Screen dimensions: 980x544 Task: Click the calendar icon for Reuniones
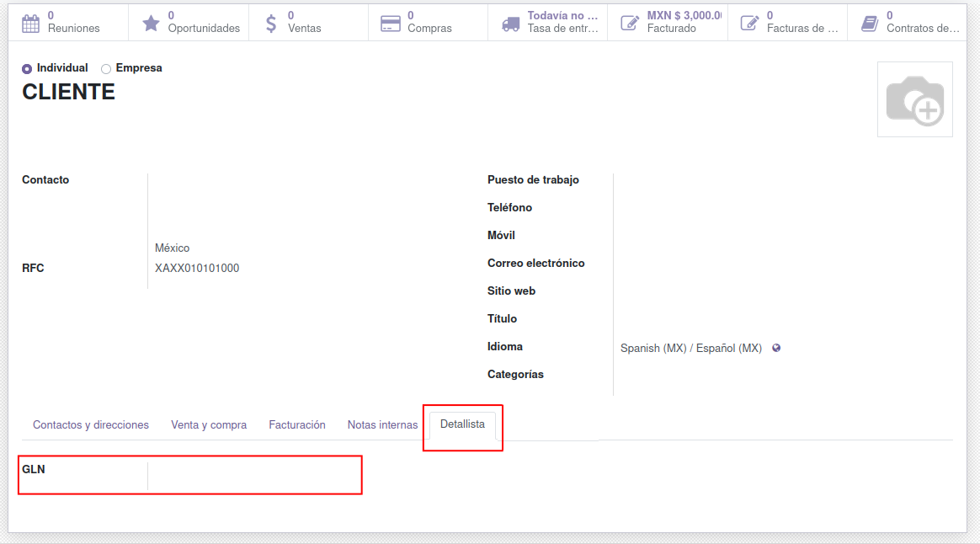tap(30, 23)
